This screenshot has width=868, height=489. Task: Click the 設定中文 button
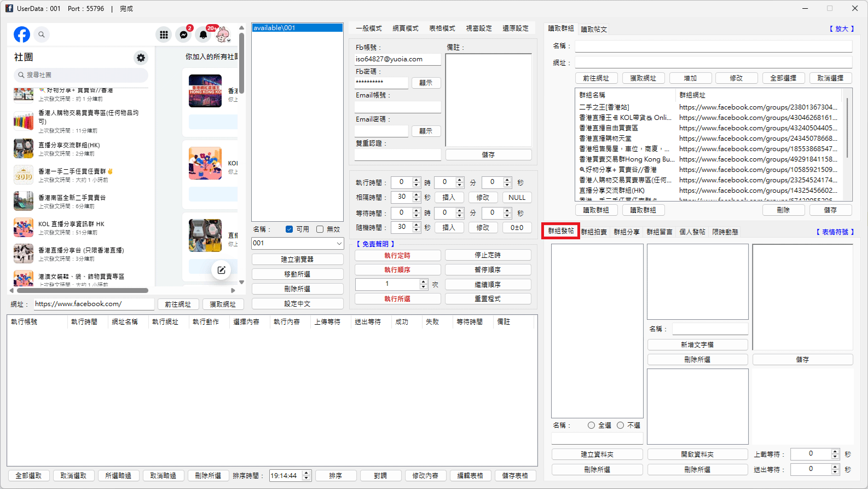tap(297, 303)
